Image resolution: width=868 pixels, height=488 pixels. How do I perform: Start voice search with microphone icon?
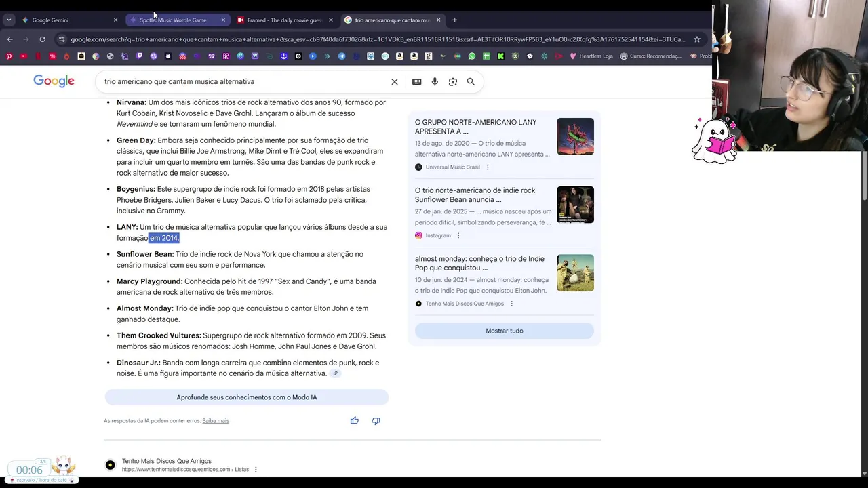click(x=435, y=81)
